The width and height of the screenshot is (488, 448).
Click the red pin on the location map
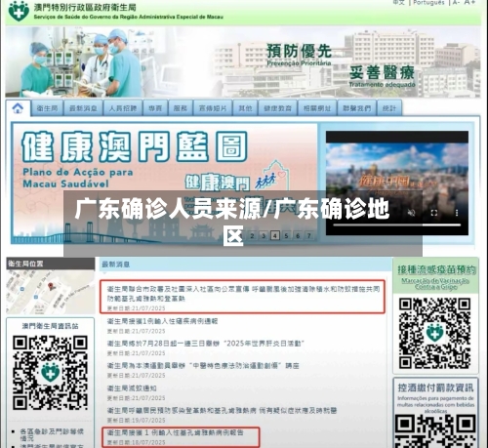coord(51,287)
